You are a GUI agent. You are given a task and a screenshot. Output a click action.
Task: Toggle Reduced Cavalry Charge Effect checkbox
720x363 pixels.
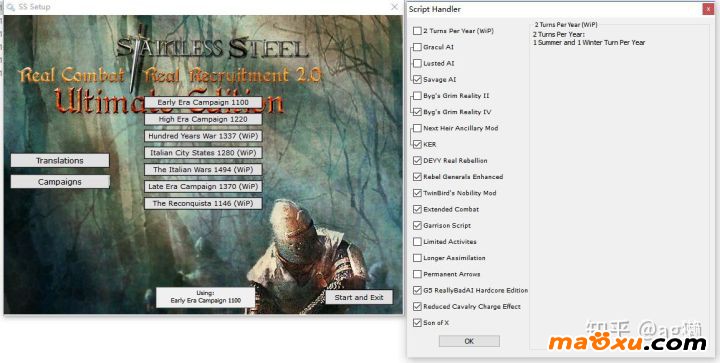click(417, 307)
